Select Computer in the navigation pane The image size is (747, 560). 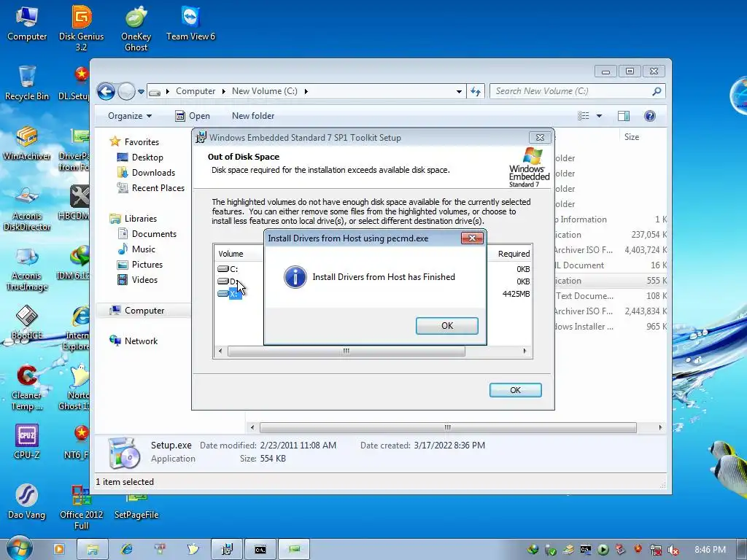point(144,311)
